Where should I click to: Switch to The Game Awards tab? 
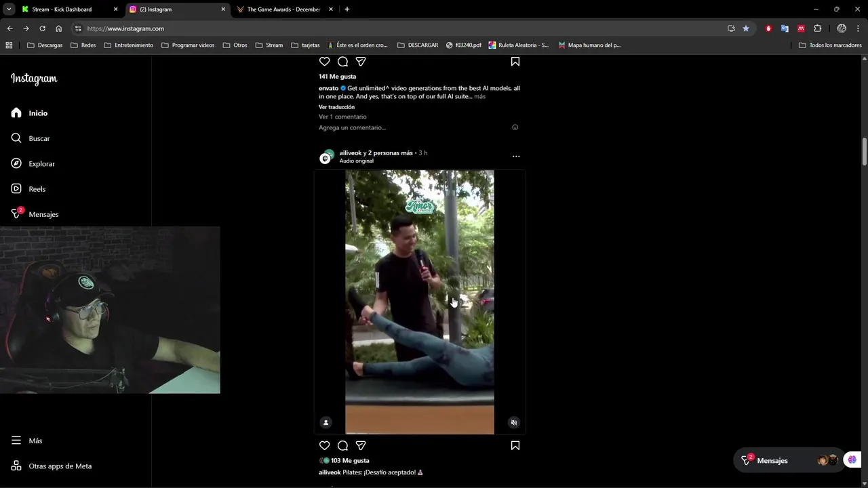point(283,9)
